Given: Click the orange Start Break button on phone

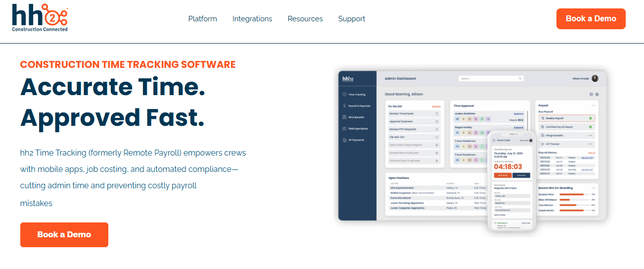Looking at the screenshot, I should (x=502, y=175).
